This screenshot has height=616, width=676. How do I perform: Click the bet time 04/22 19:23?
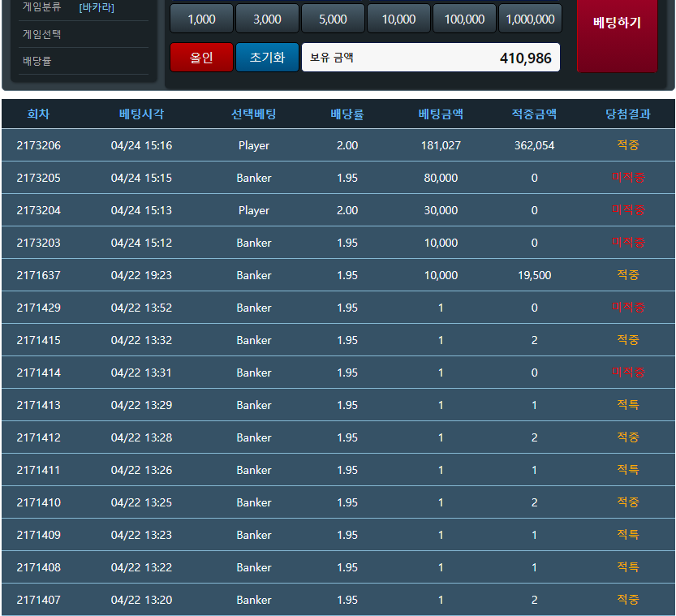coord(141,275)
